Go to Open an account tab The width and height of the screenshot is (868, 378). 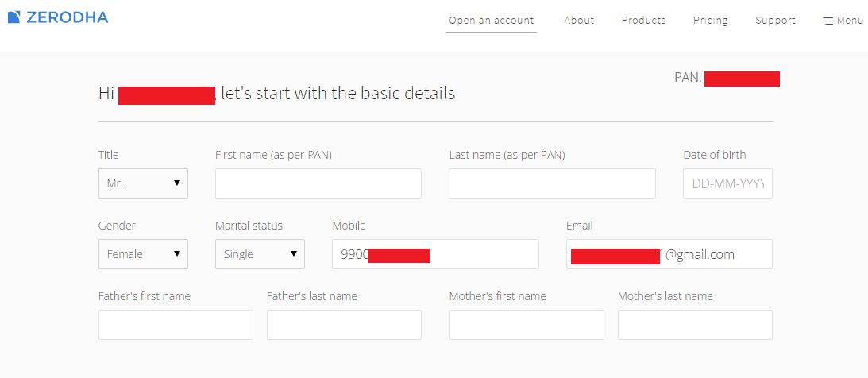pos(491,21)
